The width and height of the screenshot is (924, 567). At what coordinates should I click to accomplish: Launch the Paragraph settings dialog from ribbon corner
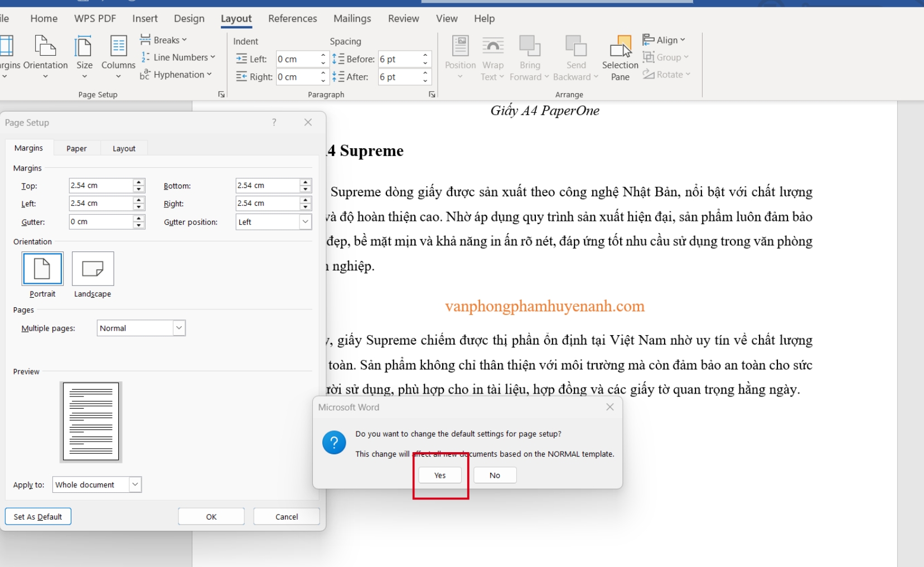pyautogui.click(x=432, y=95)
